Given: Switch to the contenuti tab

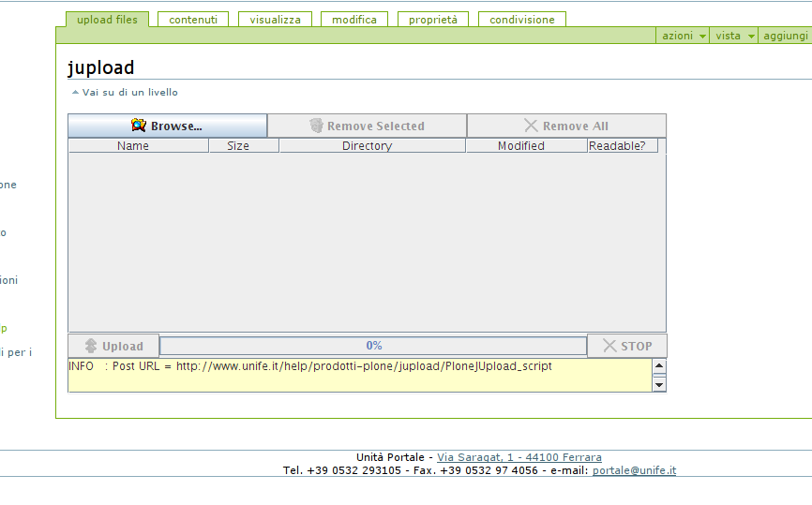Looking at the screenshot, I should click(x=193, y=20).
